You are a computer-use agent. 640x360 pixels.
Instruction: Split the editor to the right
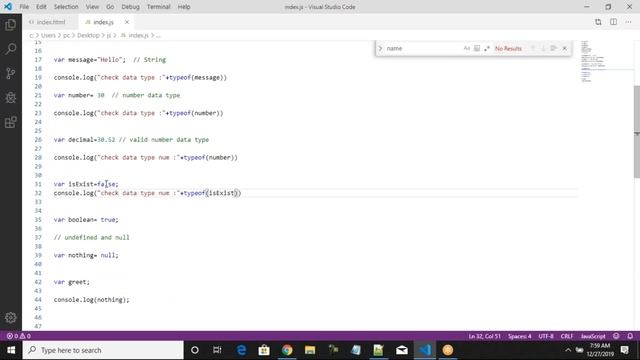(613, 22)
